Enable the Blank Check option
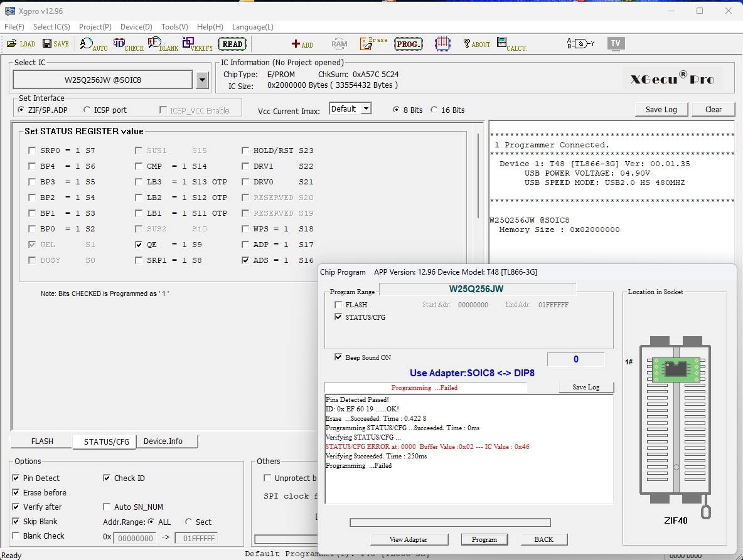 click(16, 536)
